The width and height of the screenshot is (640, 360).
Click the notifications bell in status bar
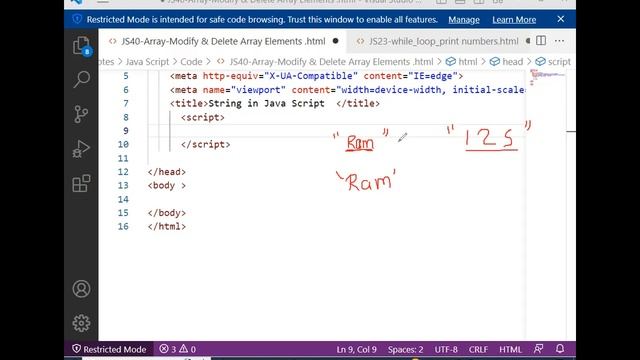(x=560, y=349)
